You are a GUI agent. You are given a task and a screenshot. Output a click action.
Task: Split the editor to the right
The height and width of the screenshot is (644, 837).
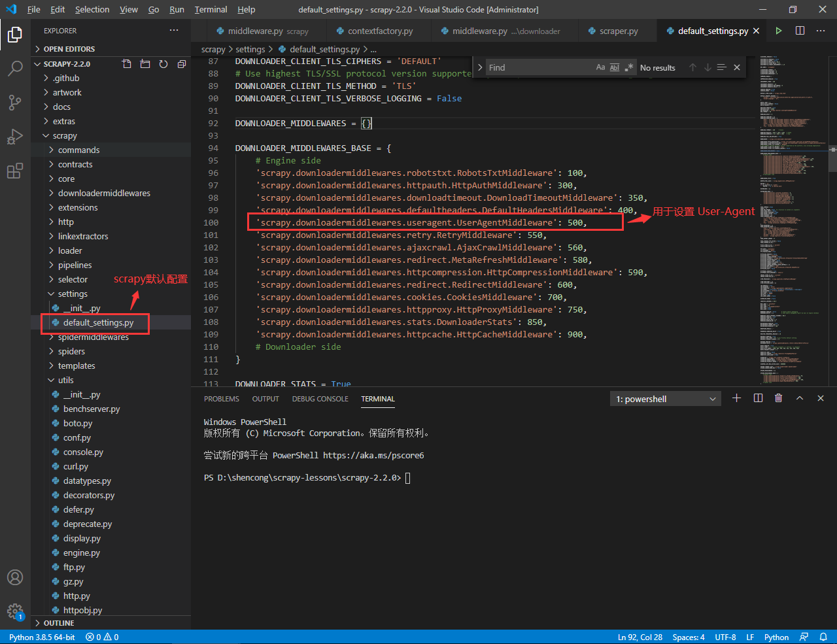(800, 31)
